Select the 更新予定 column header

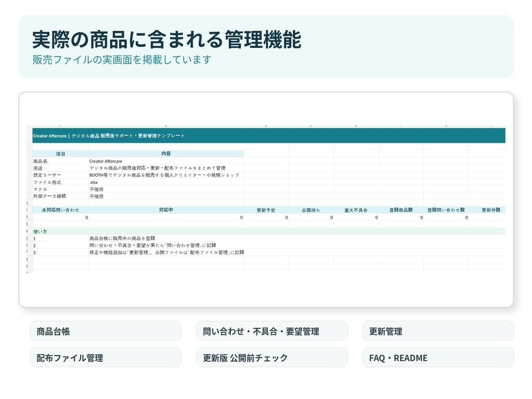coord(266,210)
